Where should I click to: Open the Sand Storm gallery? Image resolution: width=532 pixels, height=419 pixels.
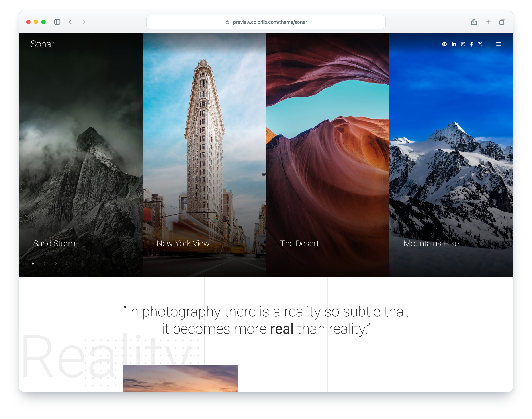[54, 243]
